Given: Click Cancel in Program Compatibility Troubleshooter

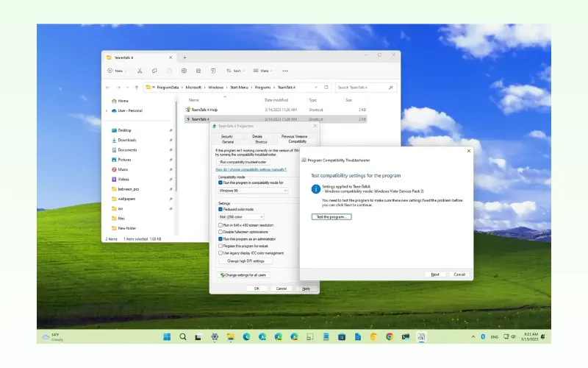Looking at the screenshot, I should [459, 275].
